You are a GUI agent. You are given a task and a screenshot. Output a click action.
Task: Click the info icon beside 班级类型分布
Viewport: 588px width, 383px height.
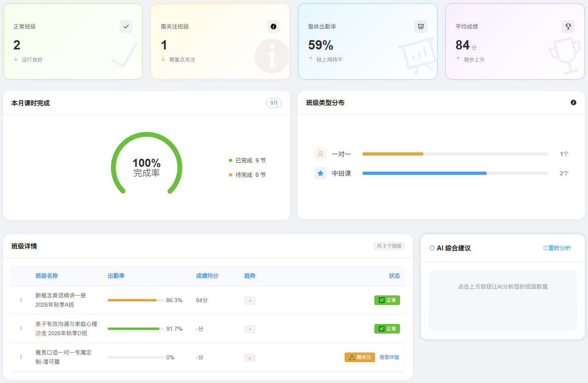(574, 102)
